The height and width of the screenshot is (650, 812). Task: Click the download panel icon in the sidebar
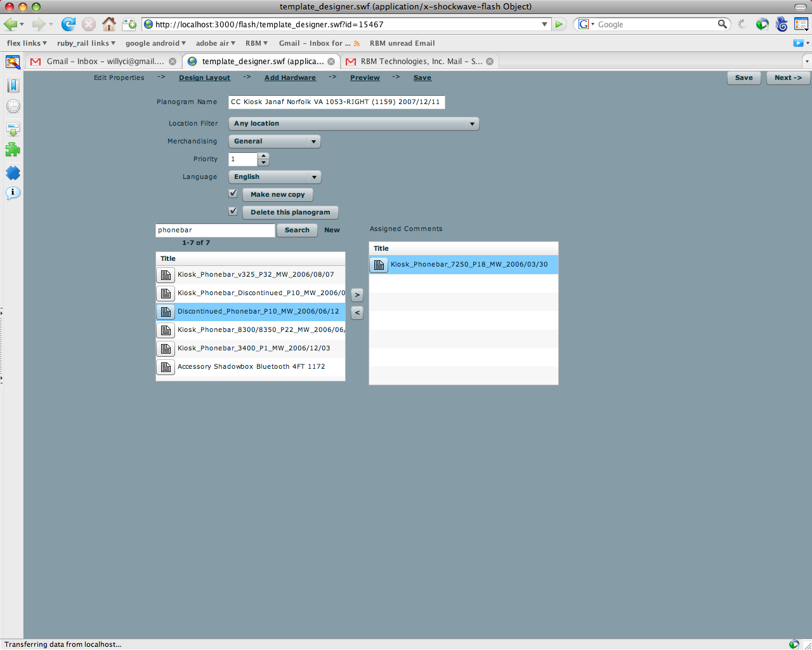13,129
